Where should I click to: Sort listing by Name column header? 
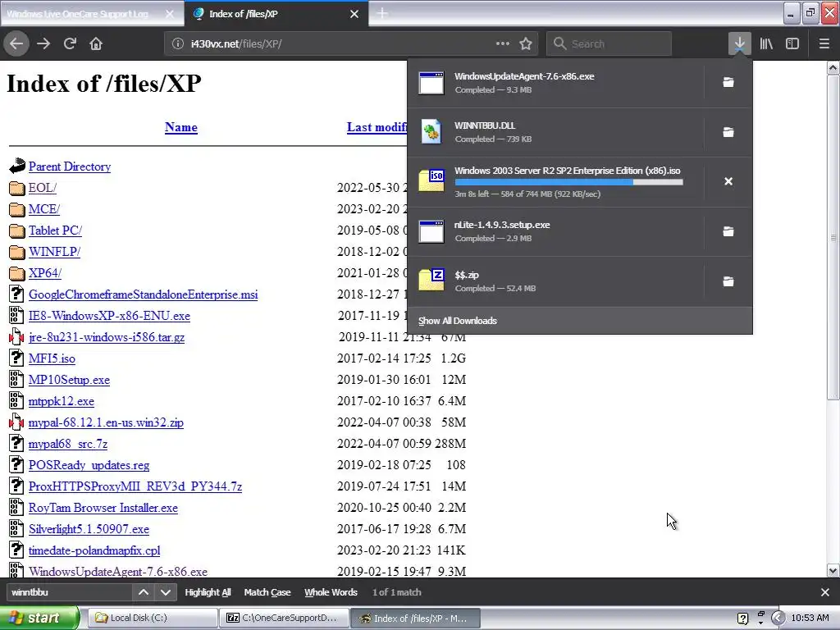(181, 127)
